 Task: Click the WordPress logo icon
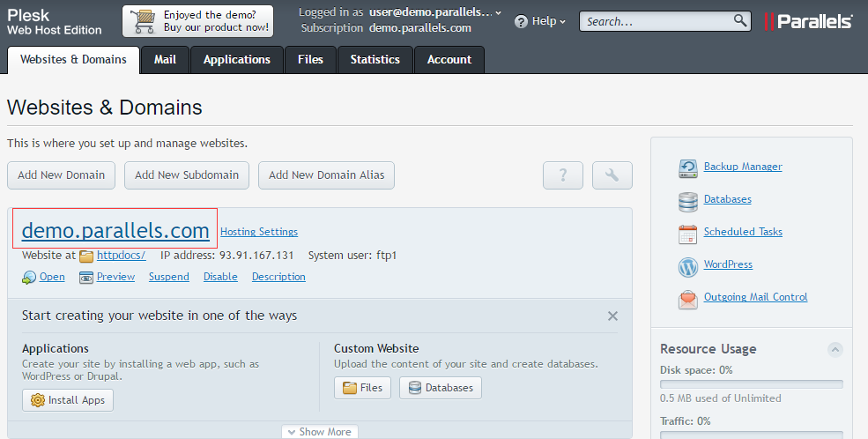(688, 267)
